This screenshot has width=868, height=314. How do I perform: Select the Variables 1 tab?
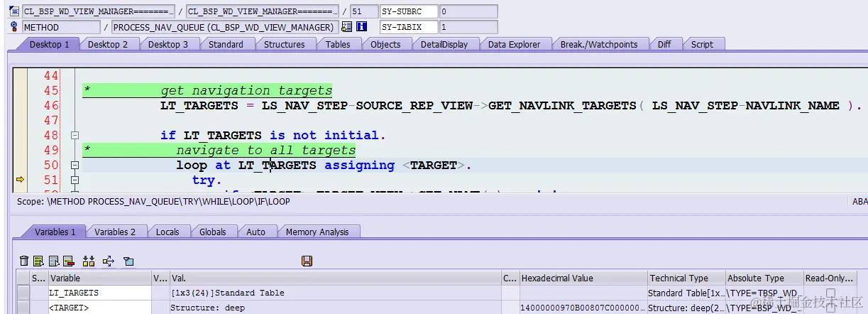click(x=55, y=232)
